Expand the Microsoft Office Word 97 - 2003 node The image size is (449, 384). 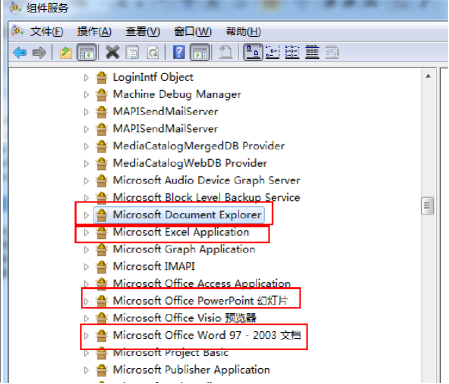tap(86, 336)
